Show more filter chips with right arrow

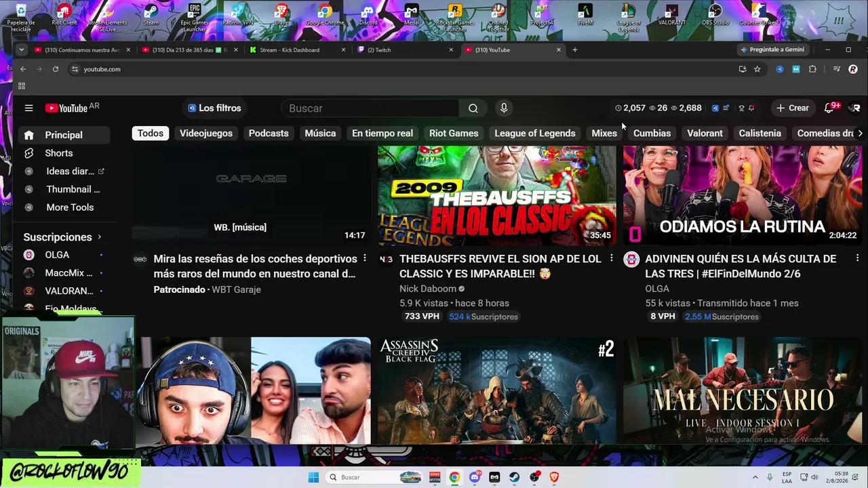point(860,134)
